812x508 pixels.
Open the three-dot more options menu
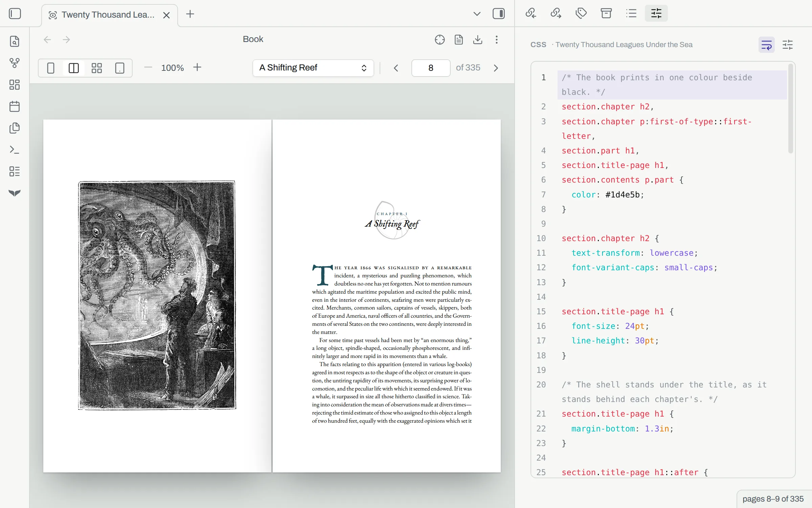coord(497,40)
